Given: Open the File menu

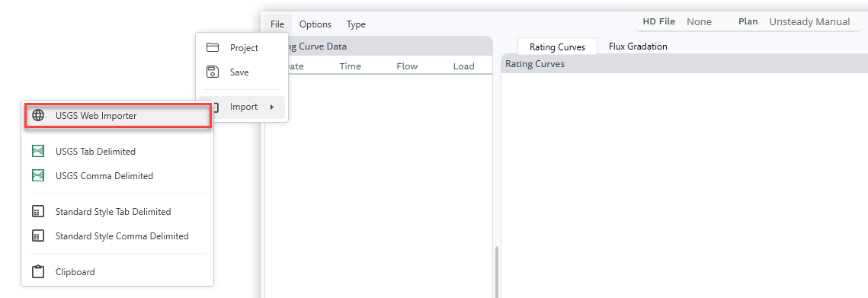Looking at the screenshot, I should click(x=277, y=24).
